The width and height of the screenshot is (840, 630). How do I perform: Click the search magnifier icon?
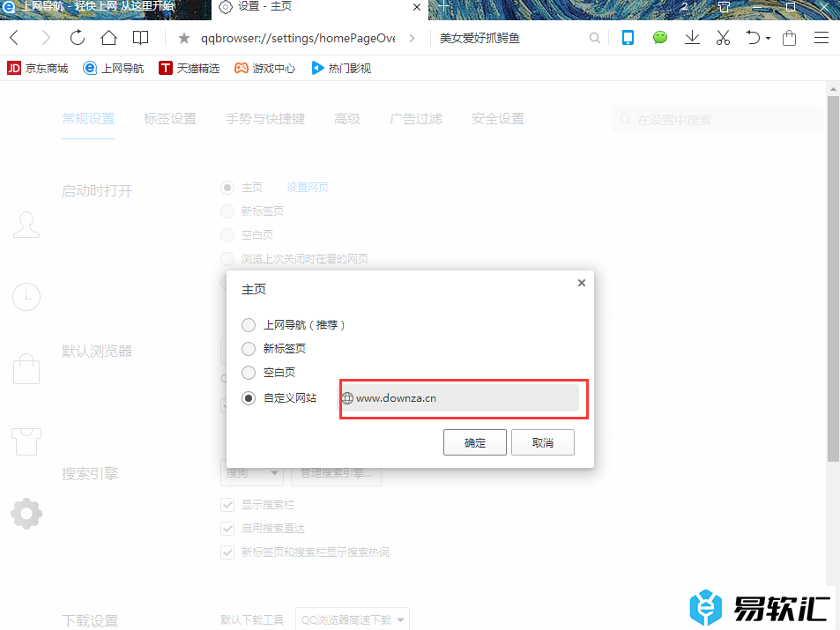tap(595, 38)
